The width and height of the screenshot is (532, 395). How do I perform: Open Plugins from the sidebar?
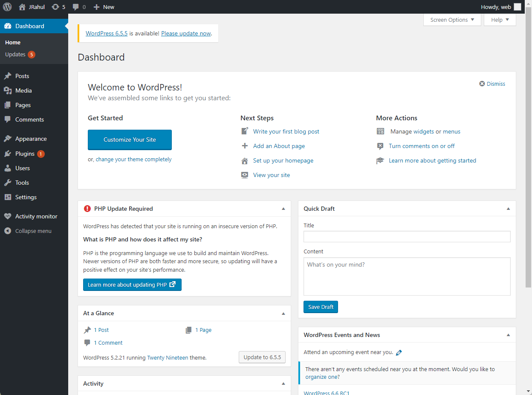click(x=25, y=154)
